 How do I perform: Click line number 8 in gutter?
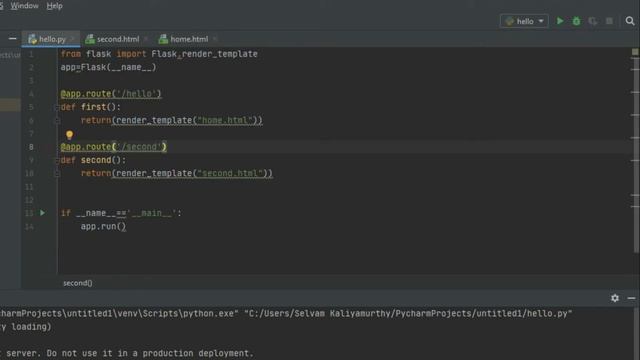tap(31, 147)
